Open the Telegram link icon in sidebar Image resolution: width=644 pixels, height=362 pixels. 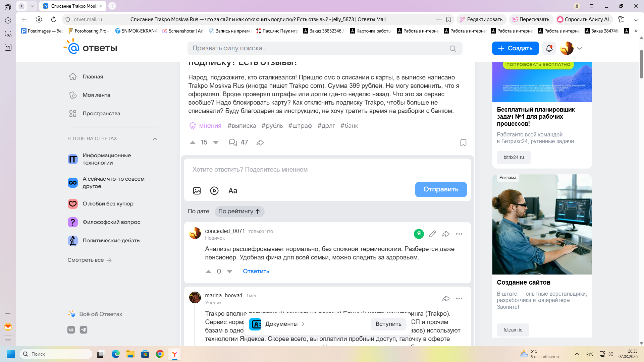click(84, 330)
